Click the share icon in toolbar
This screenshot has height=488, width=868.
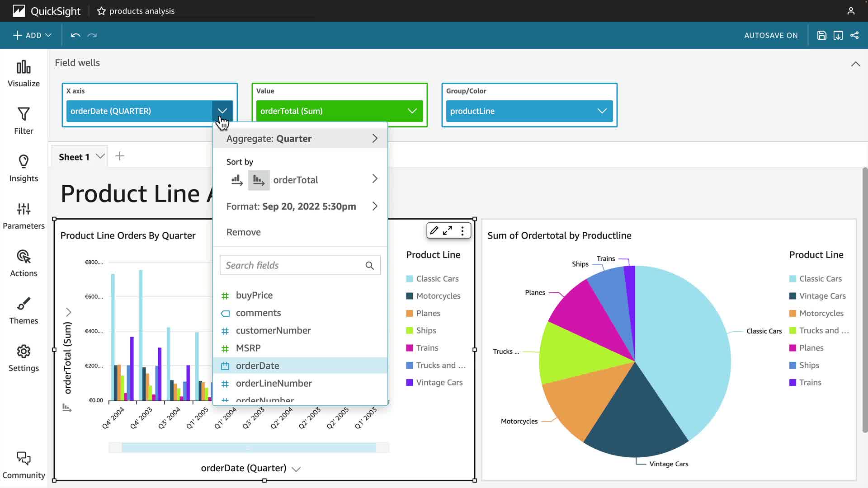(854, 35)
